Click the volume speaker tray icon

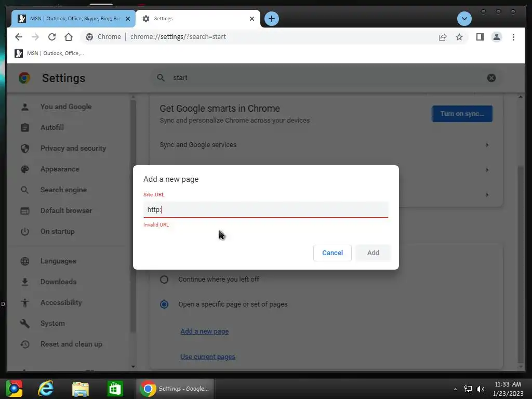point(481,389)
